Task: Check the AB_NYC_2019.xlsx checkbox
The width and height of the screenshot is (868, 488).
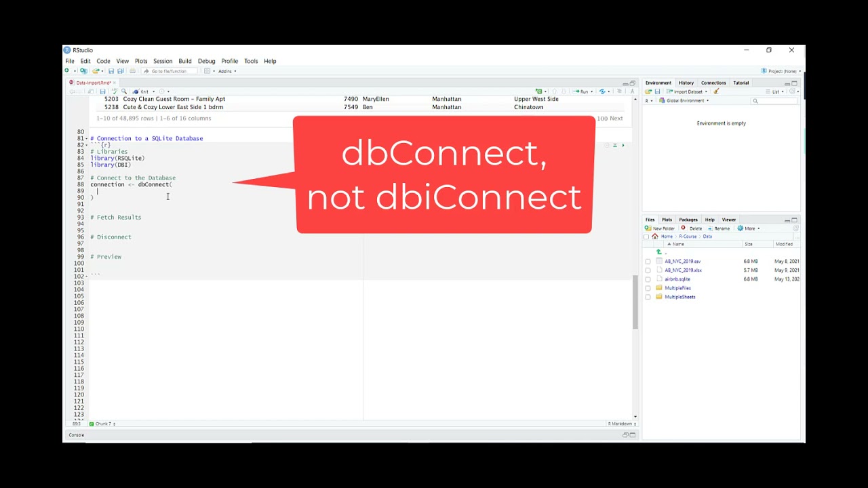Action: click(648, 270)
